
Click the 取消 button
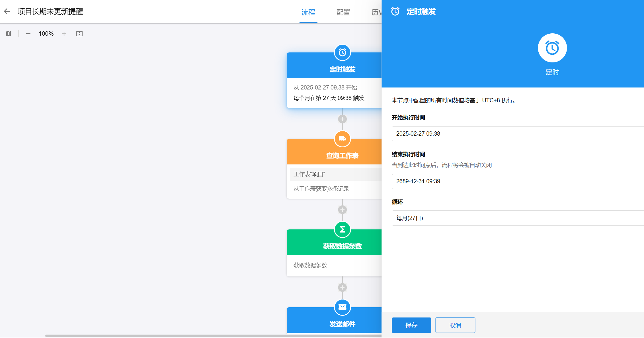455,325
